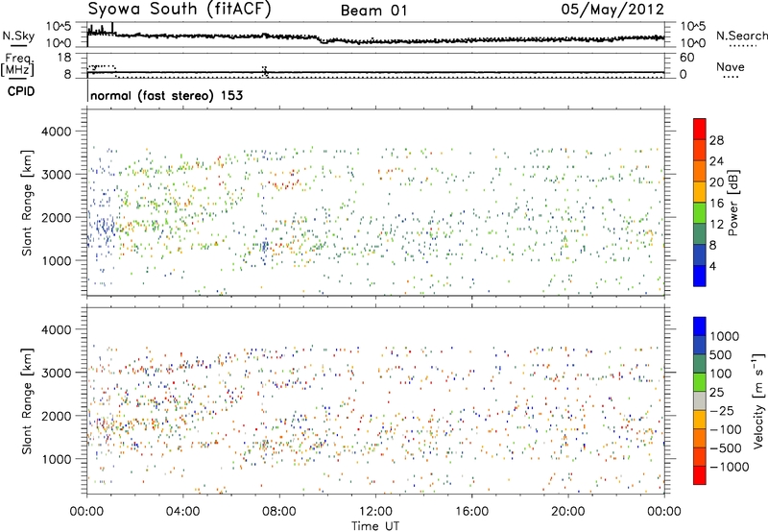Click the 'N.Search' legend label
The width and height of the screenshot is (768, 532).
(742, 36)
